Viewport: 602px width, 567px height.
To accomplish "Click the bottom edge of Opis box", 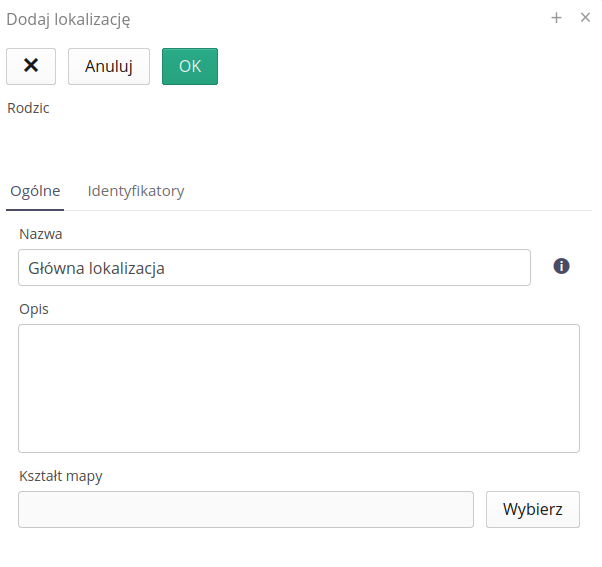I will 299,452.
